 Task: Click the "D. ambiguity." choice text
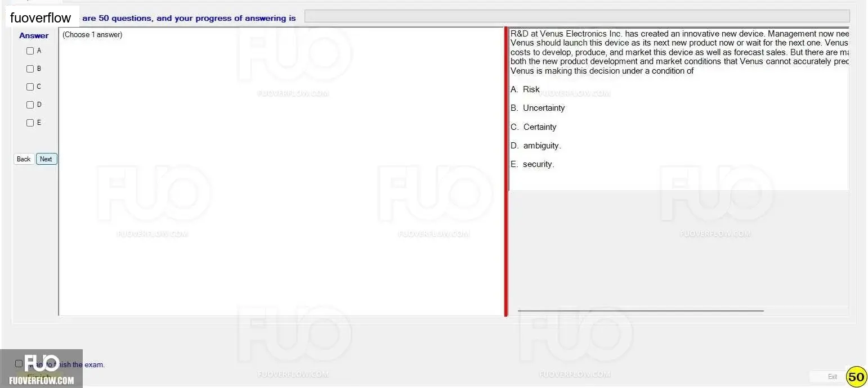(x=536, y=146)
